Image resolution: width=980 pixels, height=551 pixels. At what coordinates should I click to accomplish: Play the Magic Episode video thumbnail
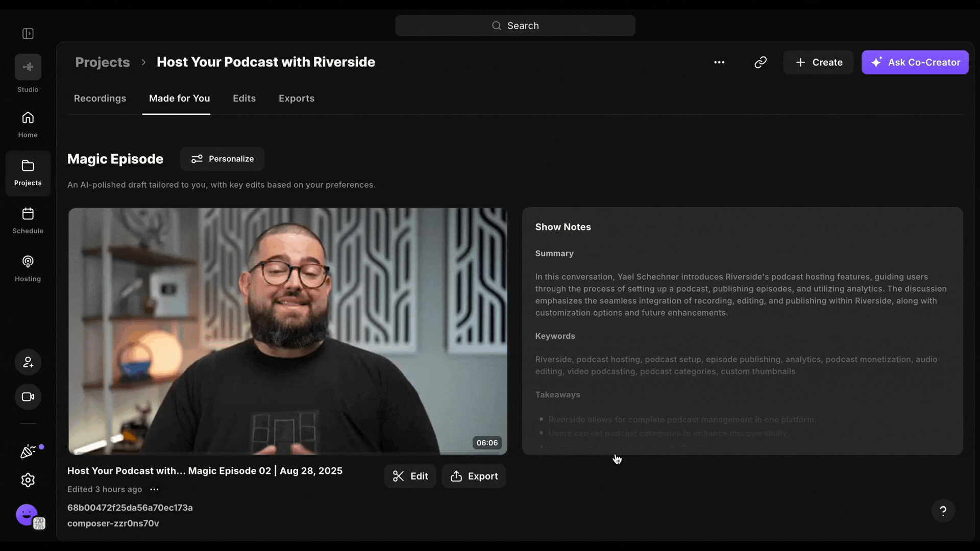[x=288, y=331]
